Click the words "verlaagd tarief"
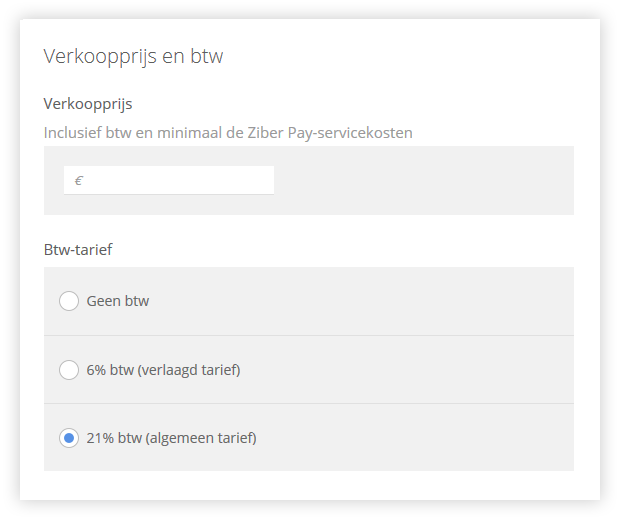 (189, 370)
